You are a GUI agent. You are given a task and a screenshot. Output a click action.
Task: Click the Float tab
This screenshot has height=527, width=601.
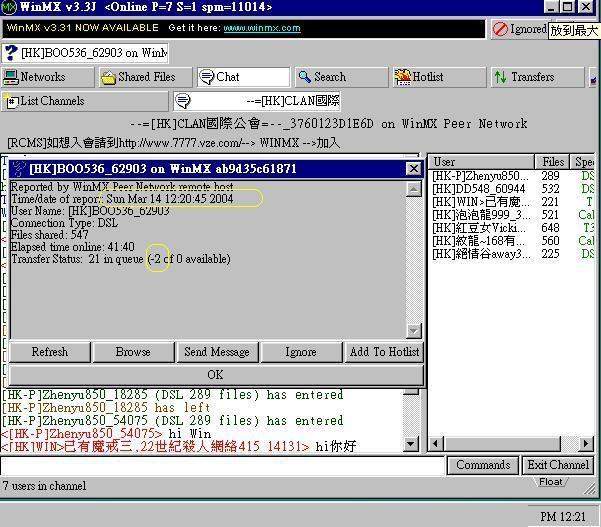pyautogui.click(x=550, y=482)
